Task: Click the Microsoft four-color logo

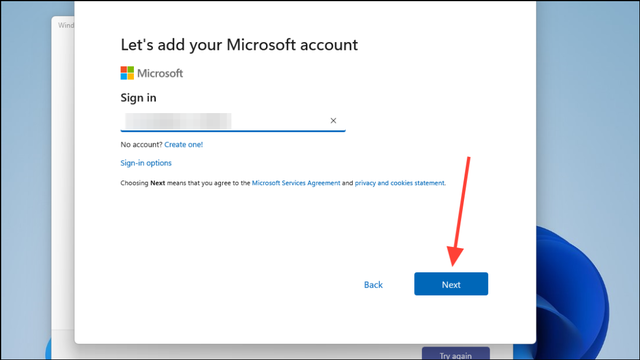Action: tap(127, 73)
